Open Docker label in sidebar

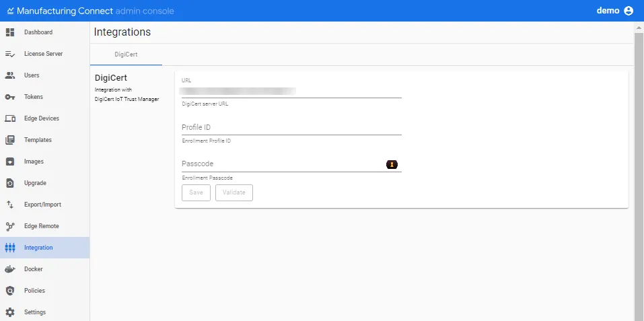pos(33,269)
